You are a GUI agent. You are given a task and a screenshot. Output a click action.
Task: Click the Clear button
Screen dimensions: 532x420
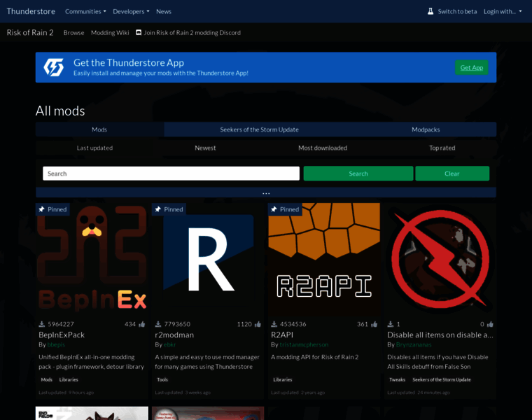pos(452,174)
